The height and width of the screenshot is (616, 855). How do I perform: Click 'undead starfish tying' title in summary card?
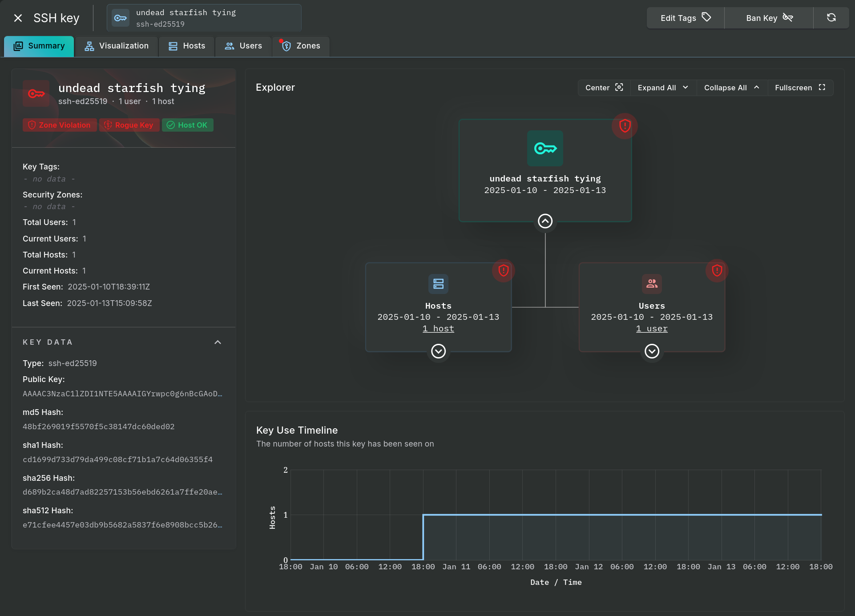click(x=132, y=88)
